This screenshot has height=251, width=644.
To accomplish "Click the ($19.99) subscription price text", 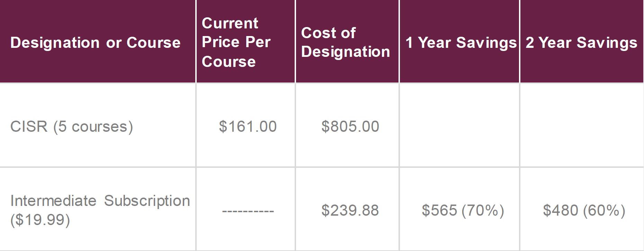I will (x=40, y=219).
